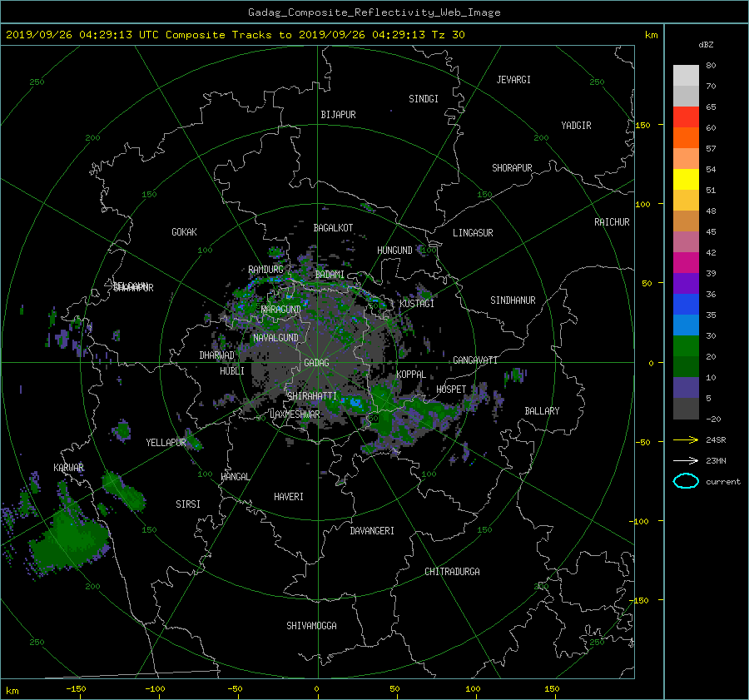Select the purple 36-39 dBZ swatch
The image size is (749, 700).
pyautogui.click(x=686, y=283)
